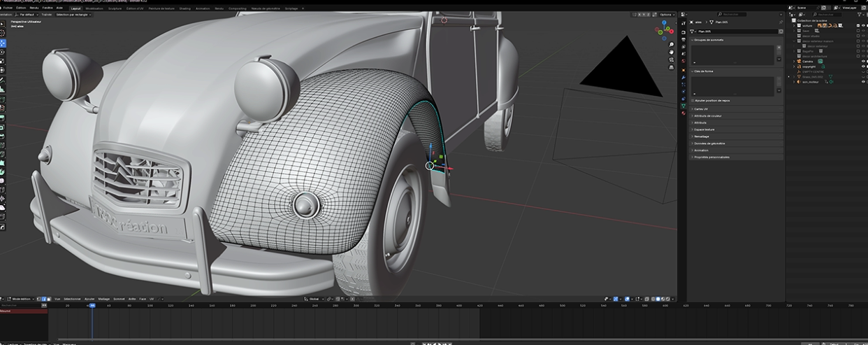The height and width of the screenshot is (345, 868).
Task: Open the Object Data mesh properties tab
Action: (683, 105)
